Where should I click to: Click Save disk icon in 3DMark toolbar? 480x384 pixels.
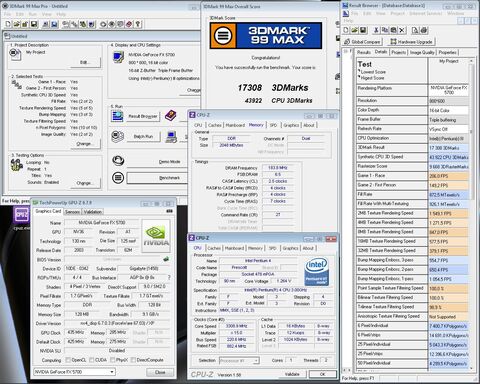point(34,24)
